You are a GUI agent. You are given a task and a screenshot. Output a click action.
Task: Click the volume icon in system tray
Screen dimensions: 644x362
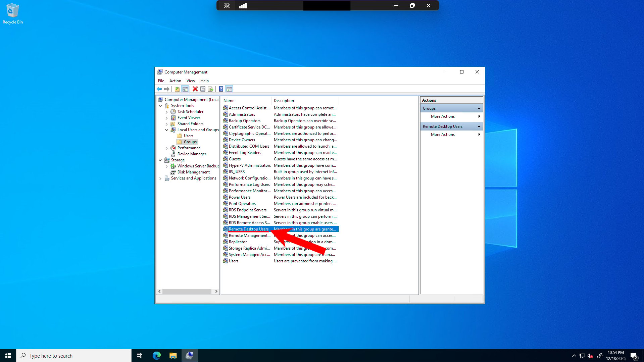coord(590,356)
